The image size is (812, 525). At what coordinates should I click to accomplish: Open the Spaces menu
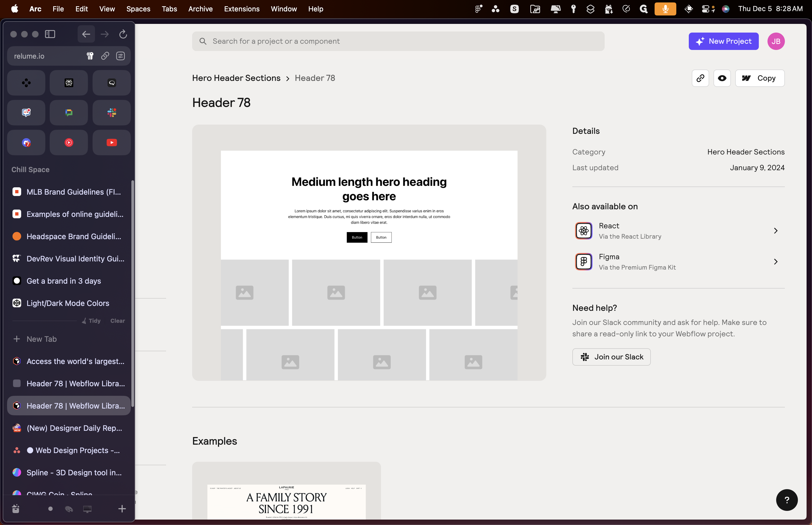click(x=138, y=9)
